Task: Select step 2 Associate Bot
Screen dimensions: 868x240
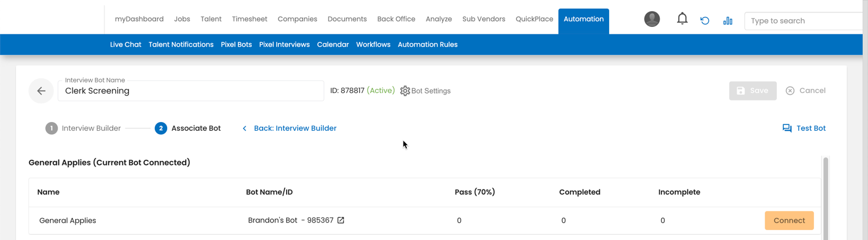Action: [x=187, y=128]
